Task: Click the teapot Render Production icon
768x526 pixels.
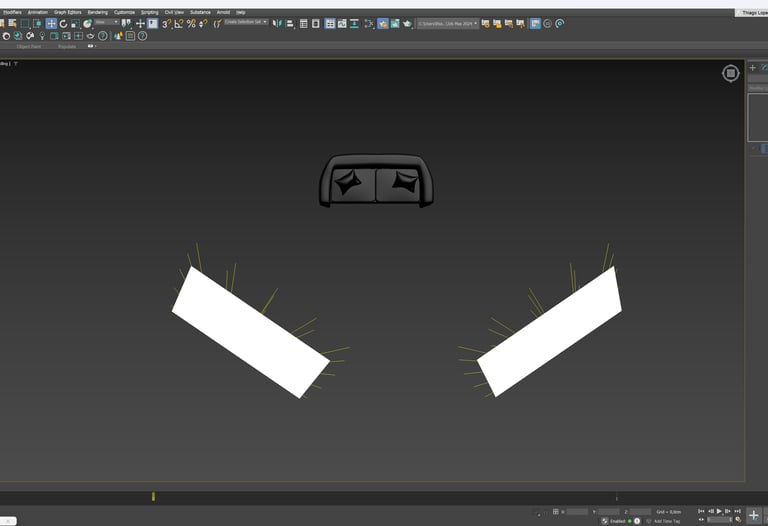Action: (x=407, y=24)
